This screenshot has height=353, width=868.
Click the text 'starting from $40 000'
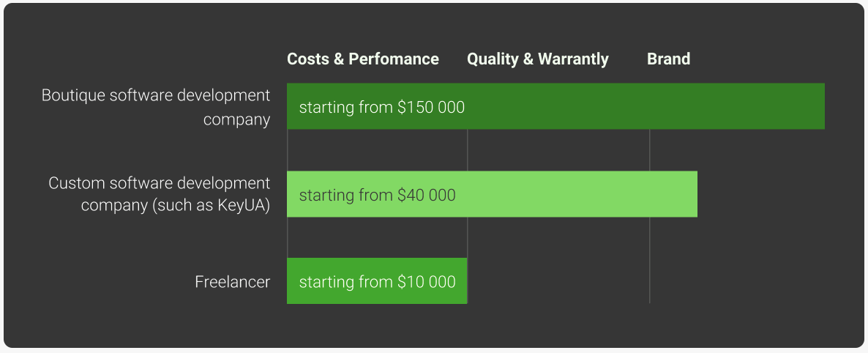click(x=378, y=195)
